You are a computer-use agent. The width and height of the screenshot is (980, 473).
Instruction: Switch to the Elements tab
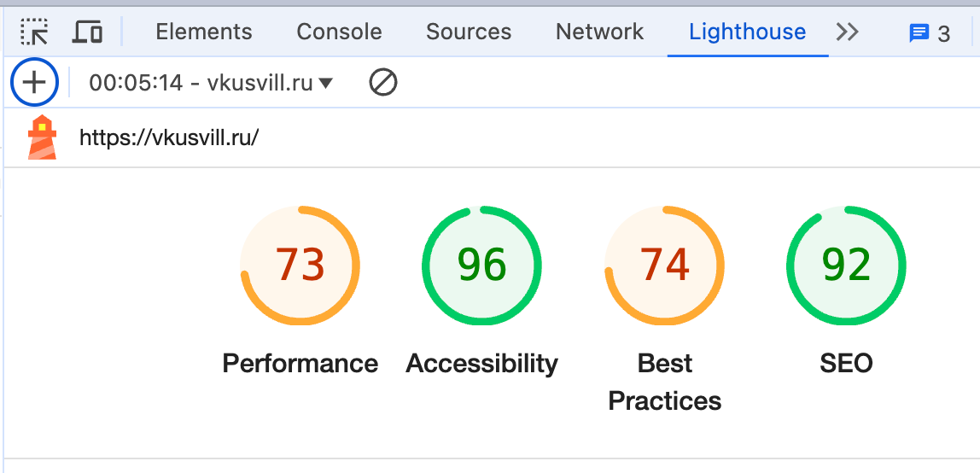tap(204, 32)
